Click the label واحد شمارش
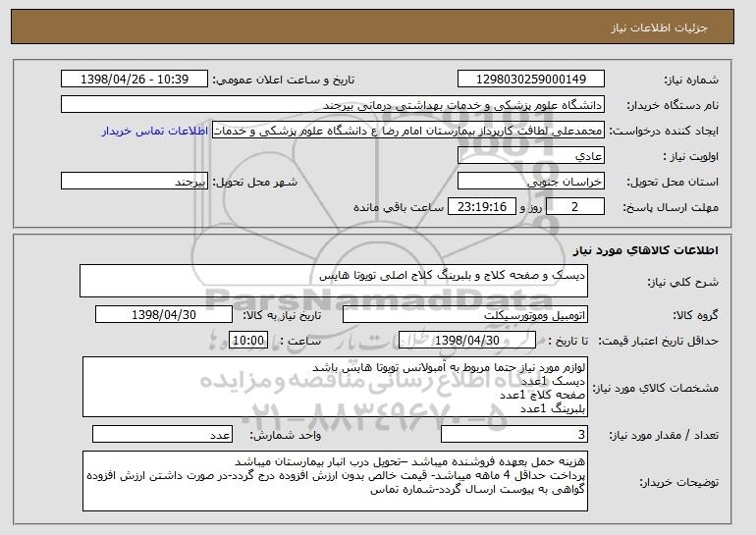 285,436
